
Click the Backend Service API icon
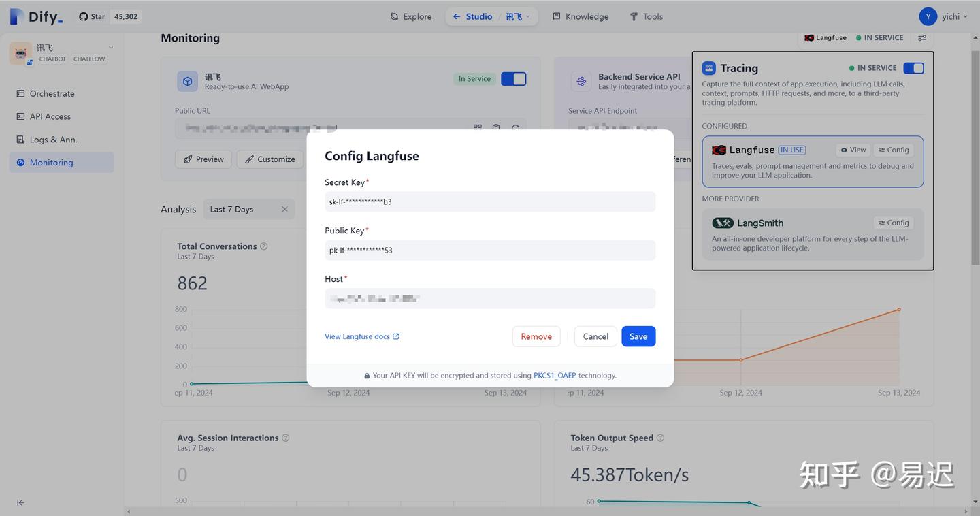point(581,81)
